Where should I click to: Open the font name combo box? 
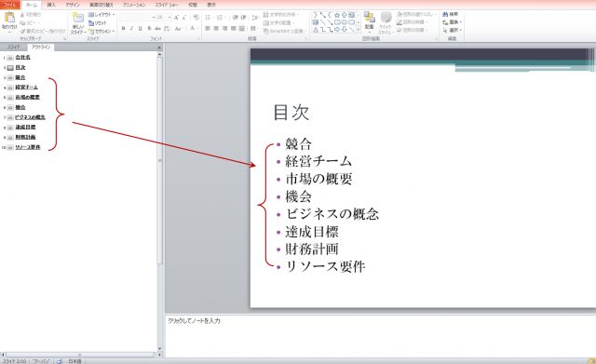point(137,18)
